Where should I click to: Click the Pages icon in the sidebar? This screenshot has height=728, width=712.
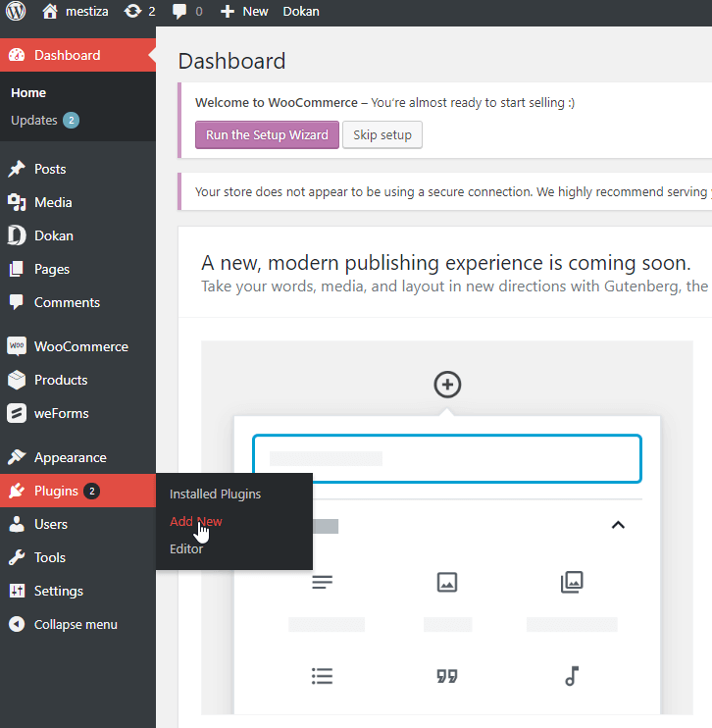[x=17, y=269]
